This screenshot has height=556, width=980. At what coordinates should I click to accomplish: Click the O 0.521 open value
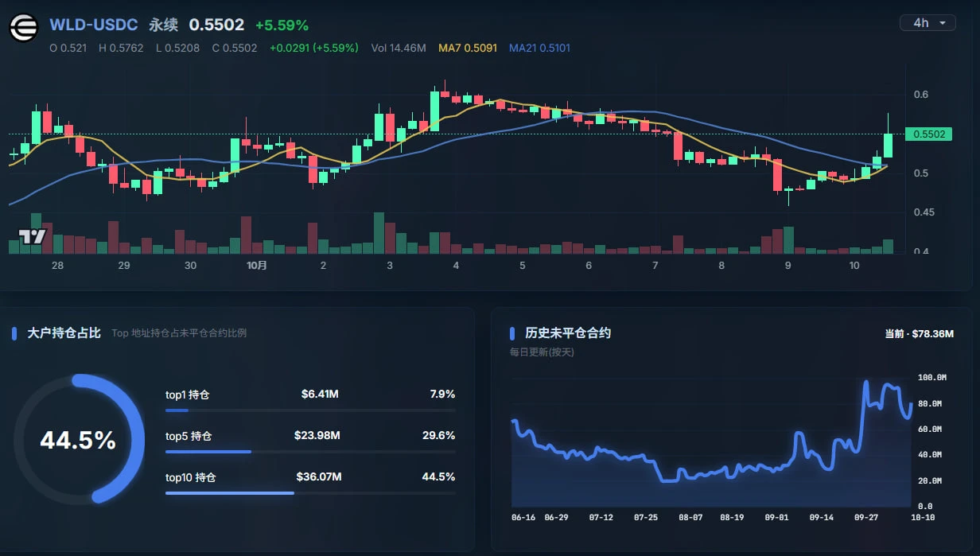click(x=68, y=48)
